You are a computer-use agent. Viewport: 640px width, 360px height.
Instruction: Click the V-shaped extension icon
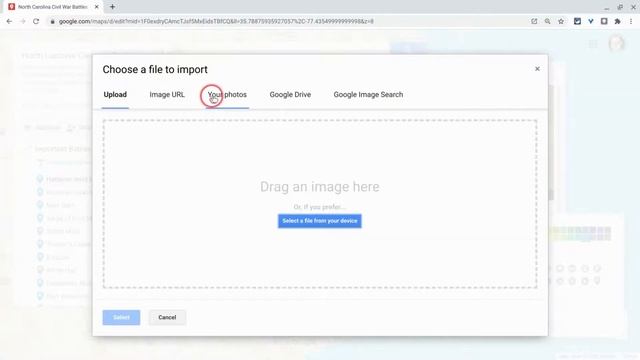pos(591,21)
